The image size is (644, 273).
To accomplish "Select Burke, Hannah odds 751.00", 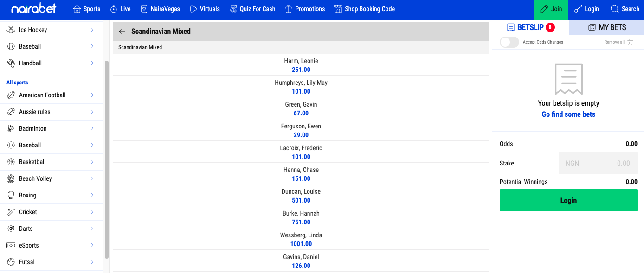I will [301, 222].
